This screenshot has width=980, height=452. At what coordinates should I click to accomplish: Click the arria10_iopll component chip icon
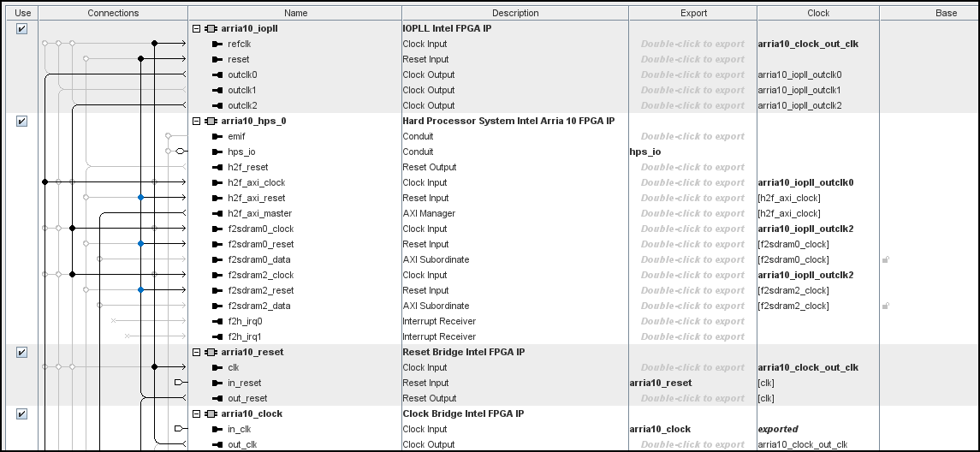click(x=211, y=29)
